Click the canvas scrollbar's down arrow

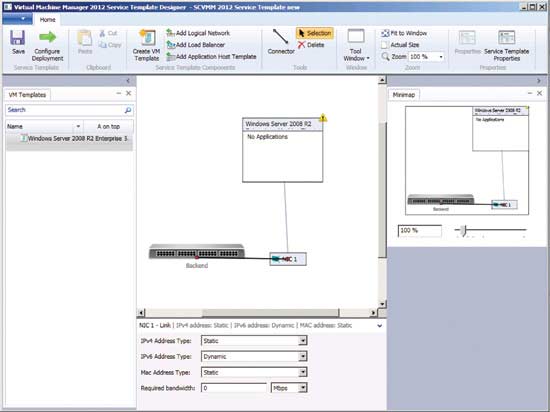click(382, 304)
